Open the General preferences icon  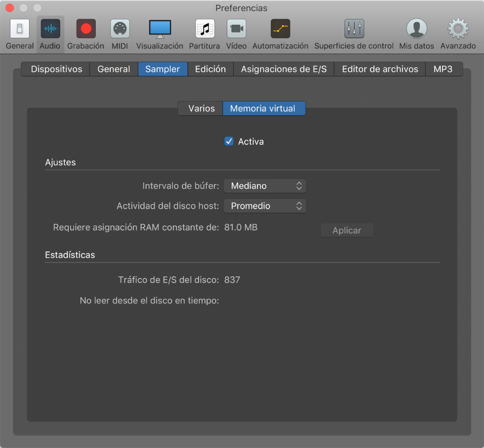[x=19, y=29]
